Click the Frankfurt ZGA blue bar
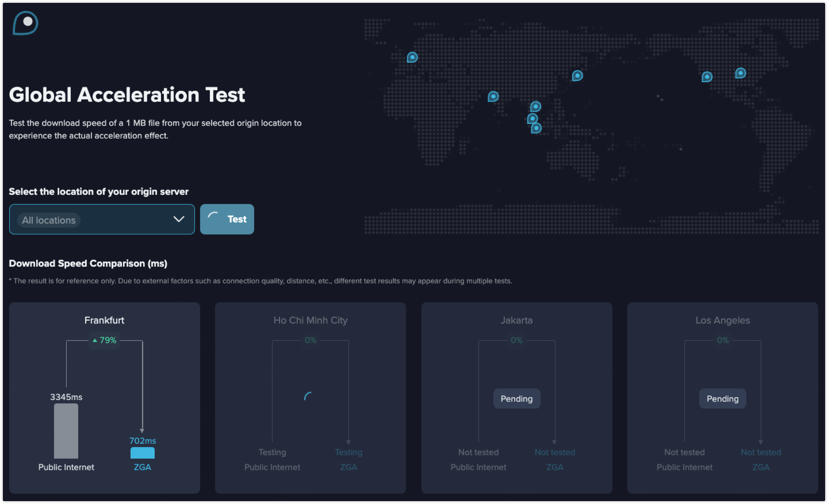The height and width of the screenshot is (504, 828). click(143, 453)
